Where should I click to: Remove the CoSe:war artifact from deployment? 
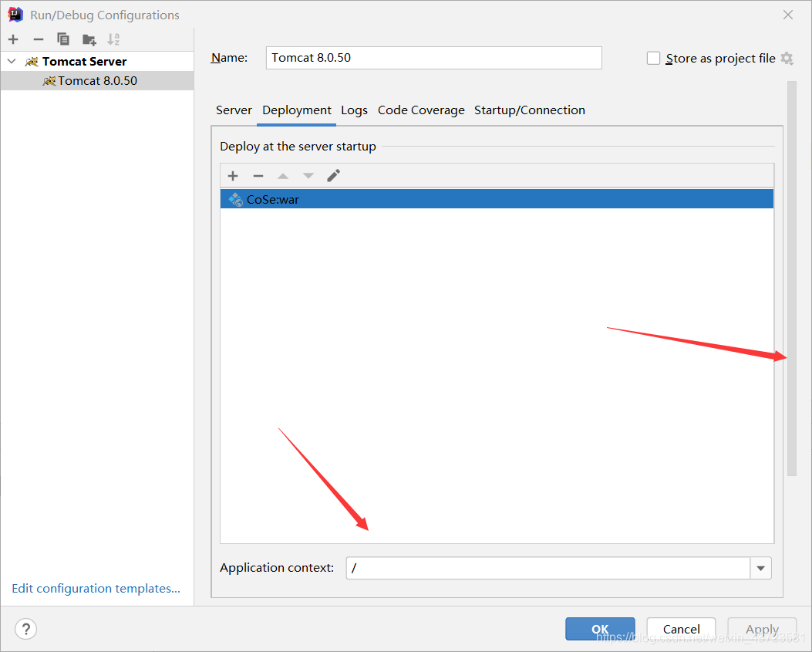point(258,176)
